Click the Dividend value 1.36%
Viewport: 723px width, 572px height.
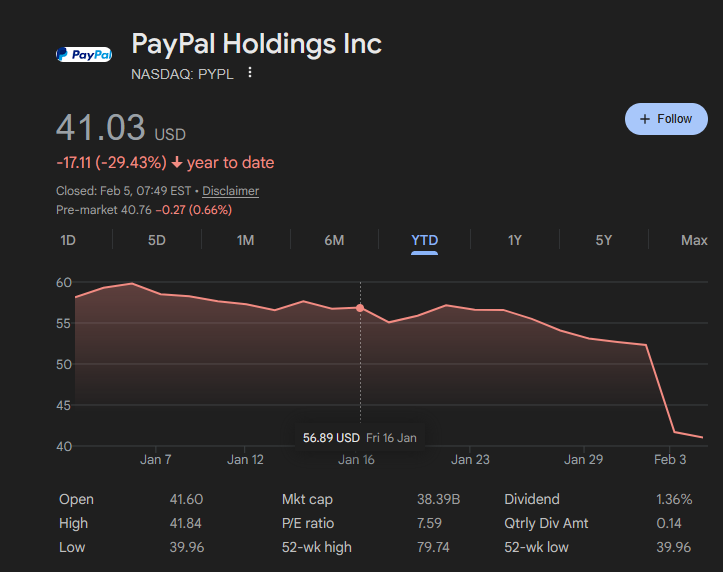[x=674, y=499]
